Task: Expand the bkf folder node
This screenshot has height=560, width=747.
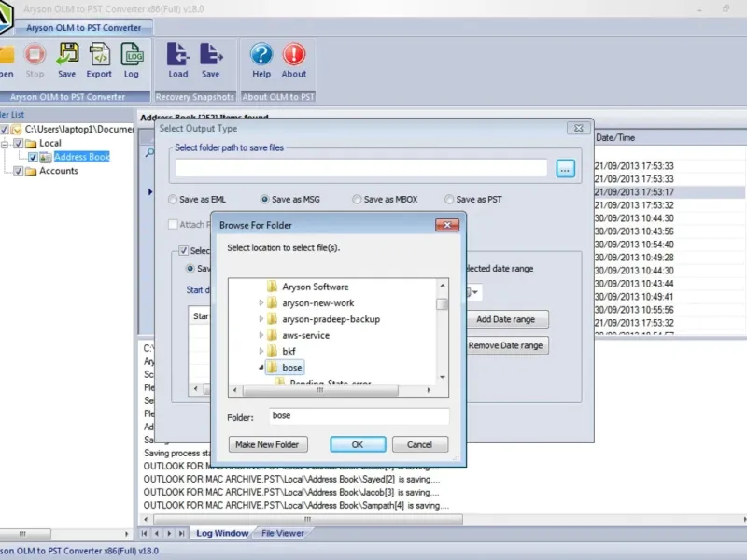Action: [x=261, y=352]
